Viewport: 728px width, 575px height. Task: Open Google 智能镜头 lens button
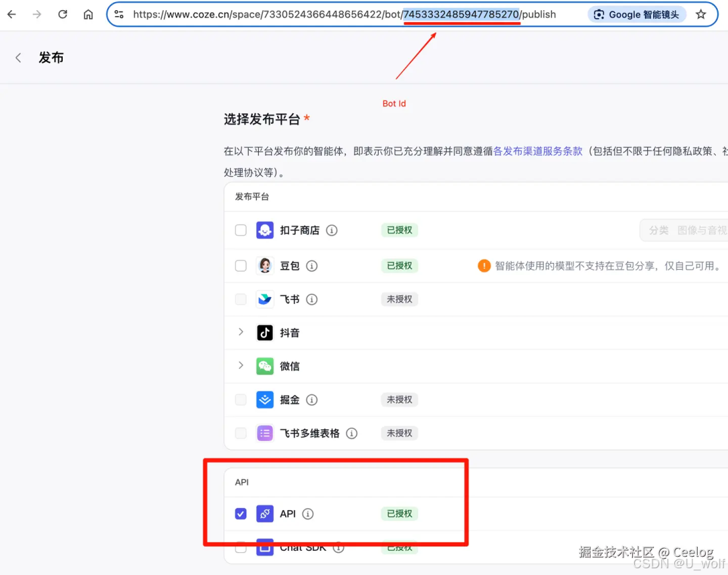click(x=636, y=14)
